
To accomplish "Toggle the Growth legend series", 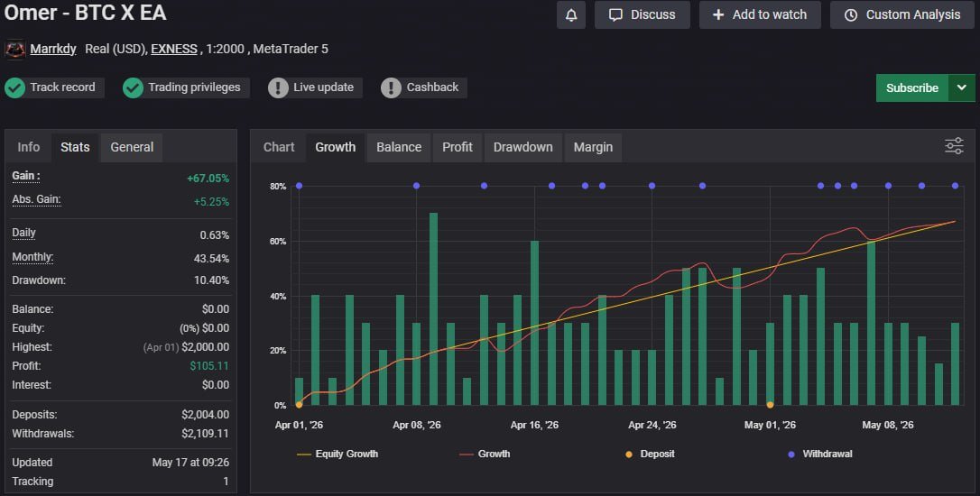I will [x=485, y=455].
